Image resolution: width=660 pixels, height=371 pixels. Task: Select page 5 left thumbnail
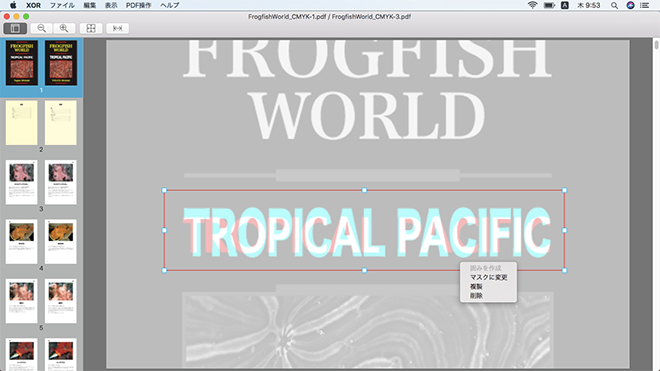pos(21,301)
